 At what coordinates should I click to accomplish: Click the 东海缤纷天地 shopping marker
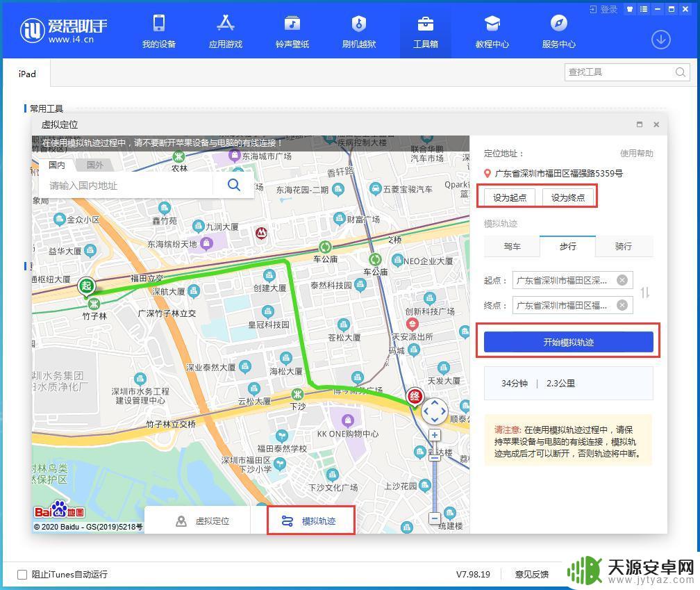click(x=206, y=243)
